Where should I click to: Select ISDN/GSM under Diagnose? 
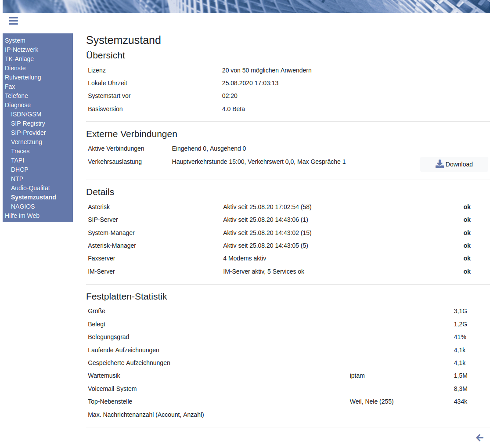pos(26,114)
